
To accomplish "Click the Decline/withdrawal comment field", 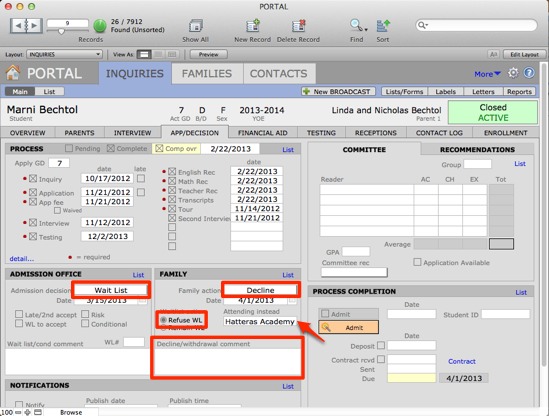I will tap(227, 361).
